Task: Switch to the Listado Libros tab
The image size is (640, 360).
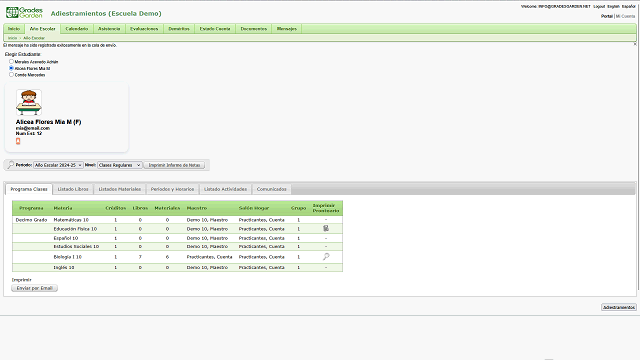Action: click(73, 189)
